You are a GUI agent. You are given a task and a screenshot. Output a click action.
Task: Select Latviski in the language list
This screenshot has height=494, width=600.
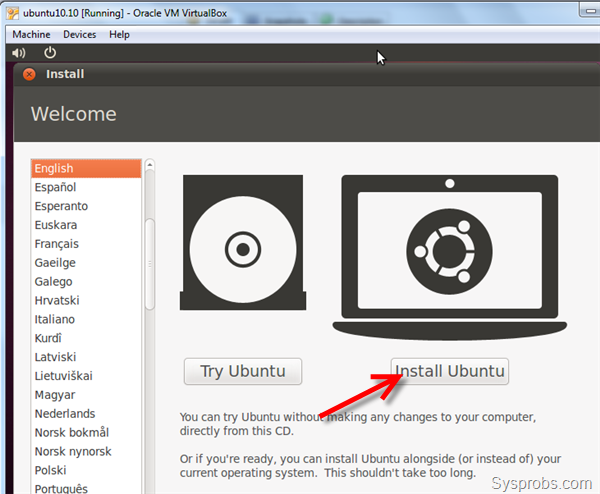[x=86, y=357]
